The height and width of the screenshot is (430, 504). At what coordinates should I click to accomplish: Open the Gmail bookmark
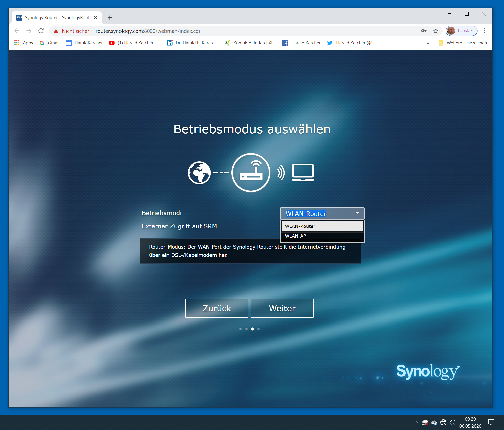pyautogui.click(x=50, y=43)
